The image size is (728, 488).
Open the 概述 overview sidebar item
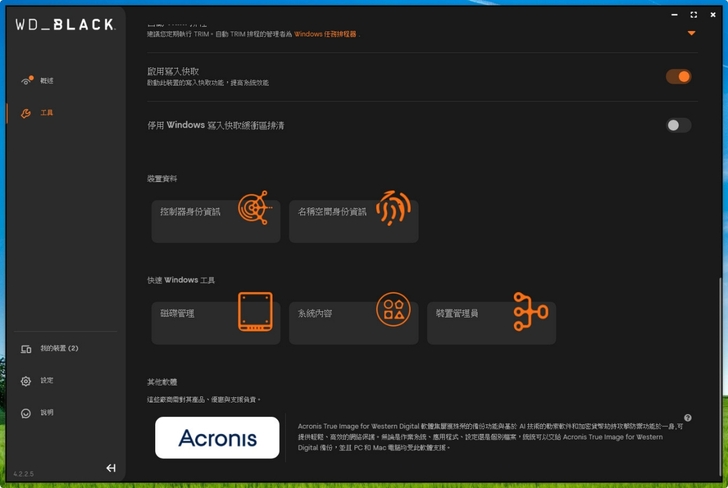click(46, 81)
